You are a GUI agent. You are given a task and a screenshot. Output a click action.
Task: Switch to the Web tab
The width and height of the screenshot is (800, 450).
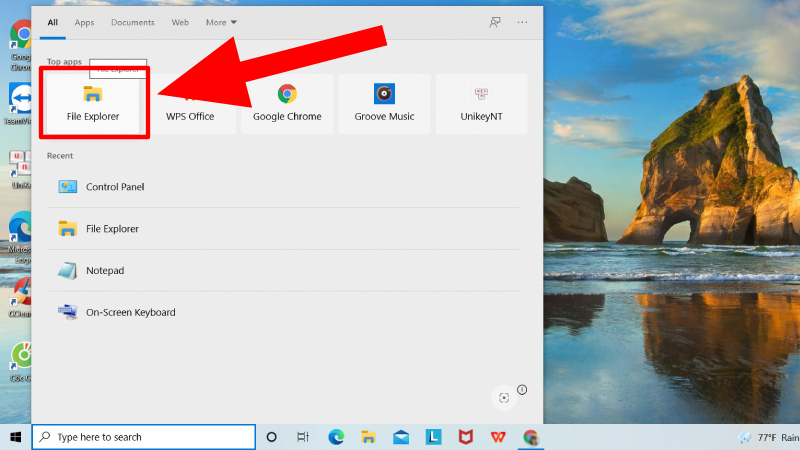click(180, 22)
